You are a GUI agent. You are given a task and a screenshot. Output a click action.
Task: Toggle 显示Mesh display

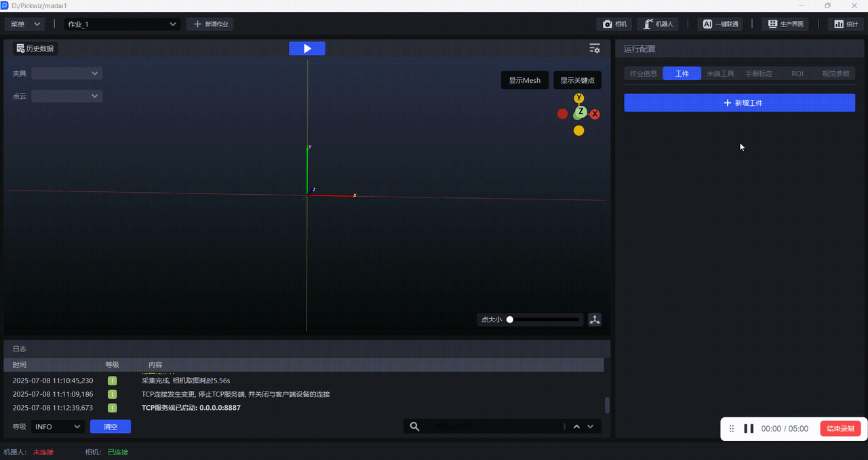coord(525,80)
